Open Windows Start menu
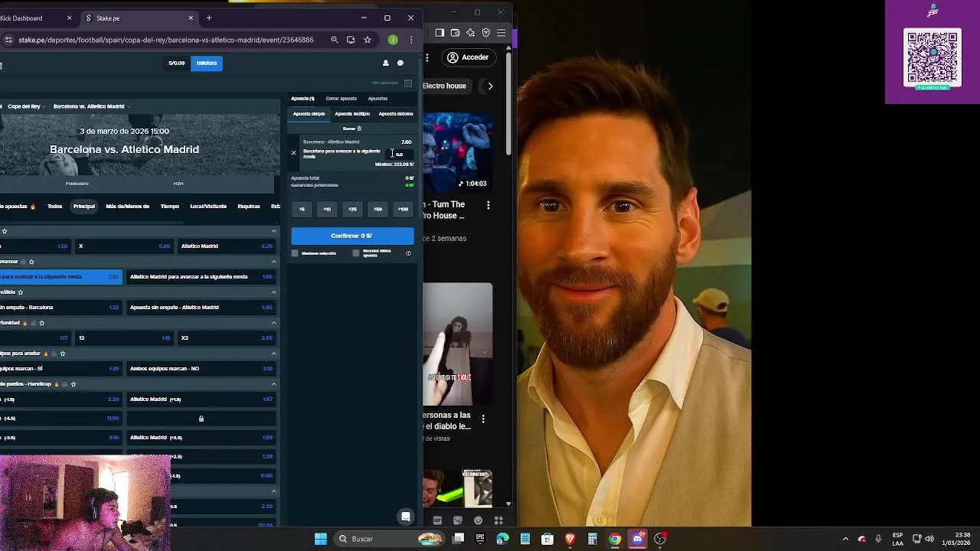980x551 pixels. tap(321, 539)
